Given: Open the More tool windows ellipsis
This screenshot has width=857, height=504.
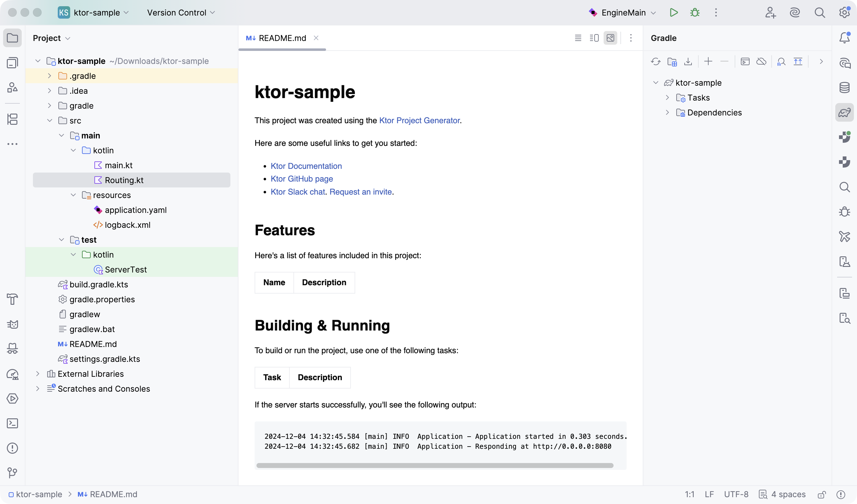Looking at the screenshot, I should [x=12, y=144].
